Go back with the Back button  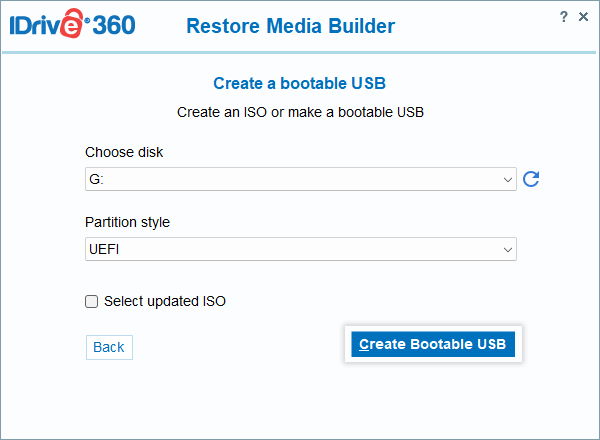coord(109,347)
